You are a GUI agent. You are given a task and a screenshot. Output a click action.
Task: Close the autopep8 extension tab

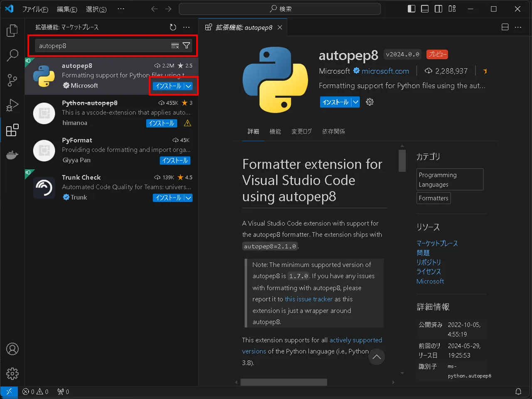point(280,27)
